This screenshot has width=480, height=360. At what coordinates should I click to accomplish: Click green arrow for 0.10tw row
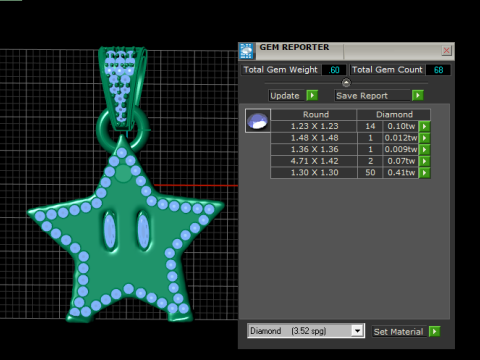[424, 126]
